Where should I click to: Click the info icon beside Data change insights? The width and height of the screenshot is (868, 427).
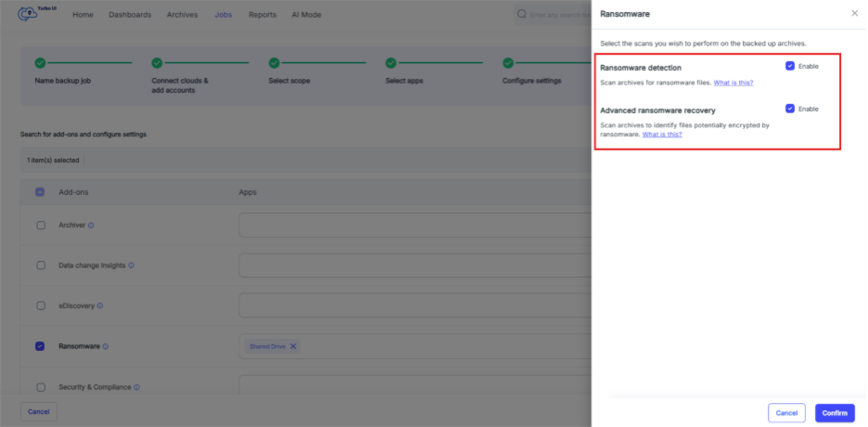(131, 265)
